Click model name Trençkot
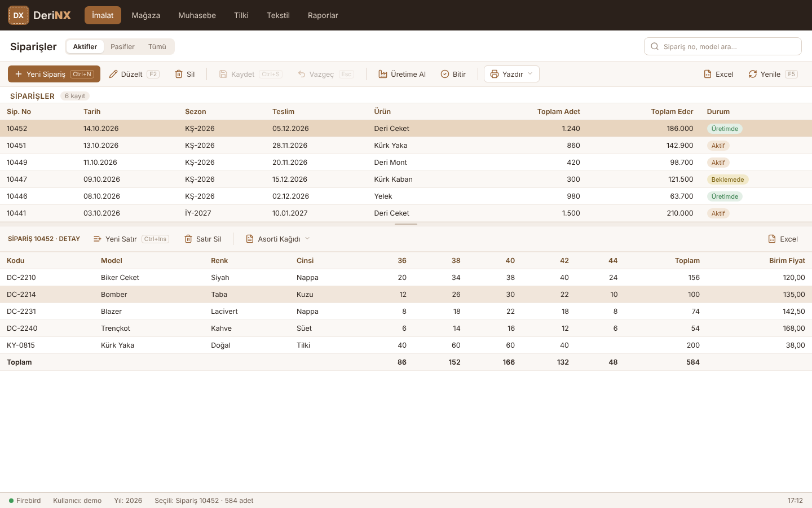Screen dimensions: 812x508 tap(116, 329)
